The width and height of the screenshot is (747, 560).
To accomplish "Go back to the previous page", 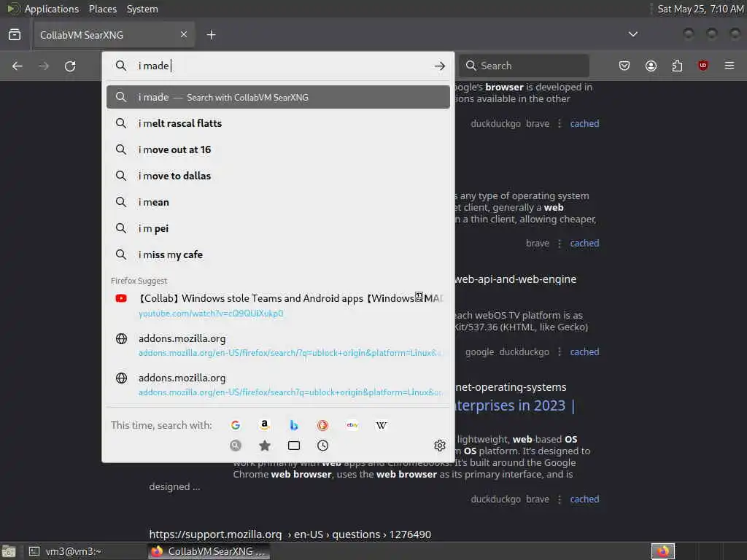I will 18,66.
